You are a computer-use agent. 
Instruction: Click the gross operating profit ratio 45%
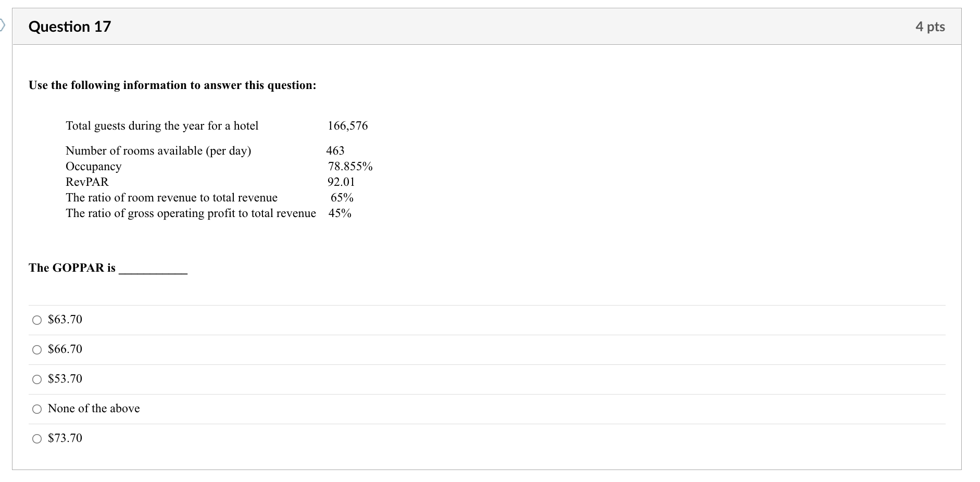point(340,213)
